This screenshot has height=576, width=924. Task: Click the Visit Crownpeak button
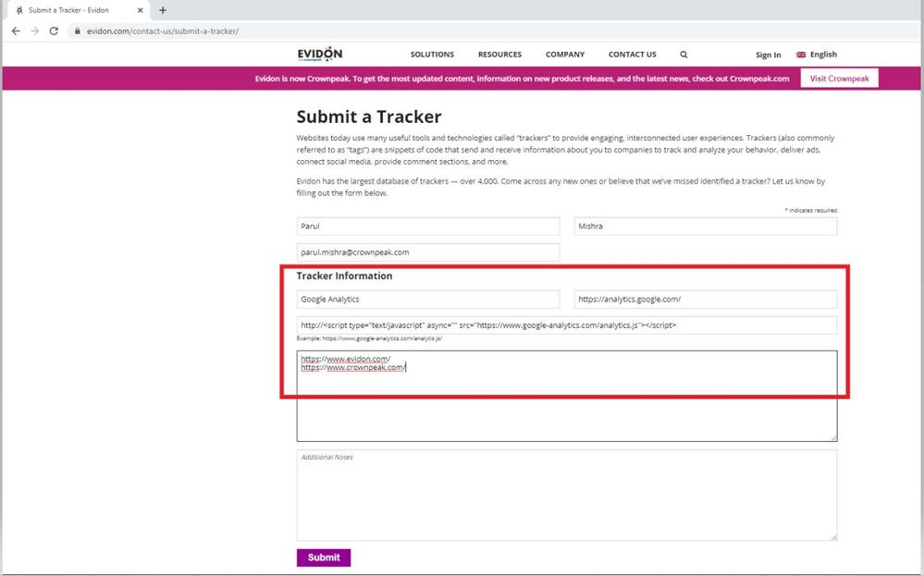[x=839, y=79]
